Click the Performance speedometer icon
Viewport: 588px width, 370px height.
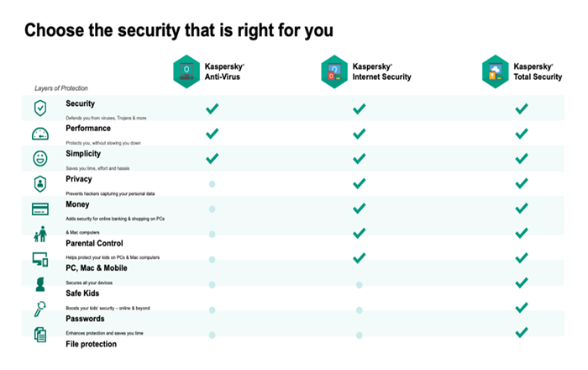(x=40, y=134)
